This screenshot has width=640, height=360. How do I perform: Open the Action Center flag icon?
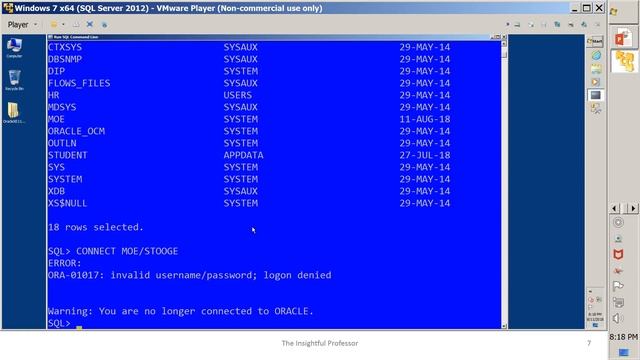pyautogui.click(x=618, y=287)
